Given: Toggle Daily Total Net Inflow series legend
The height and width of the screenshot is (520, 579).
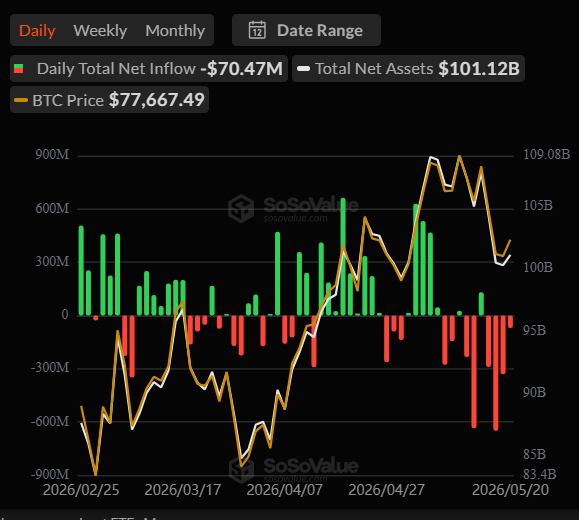Looking at the screenshot, I should click(x=149, y=69).
